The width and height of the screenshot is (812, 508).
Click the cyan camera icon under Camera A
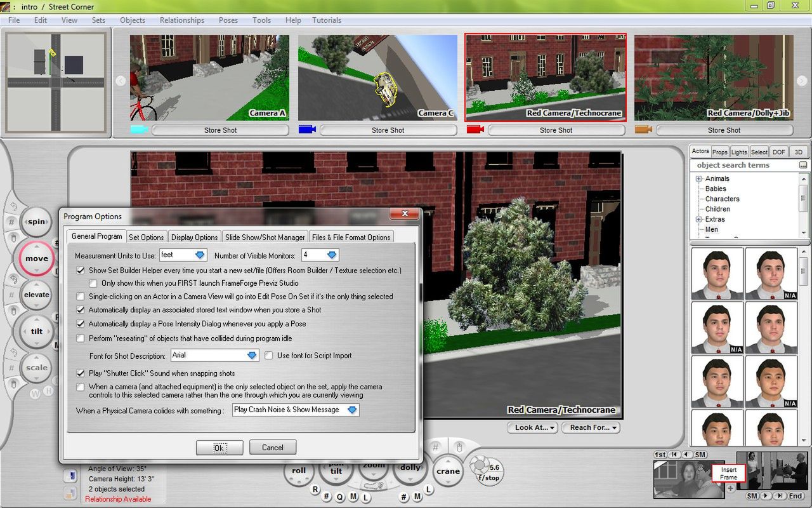[139, 130]
